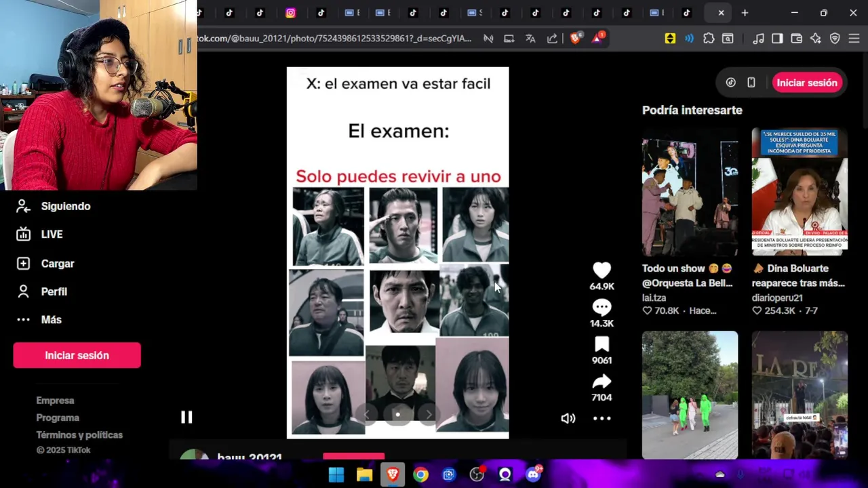Open the diarioperu21 author name
The image size is (868, 488).
[777, 298]
